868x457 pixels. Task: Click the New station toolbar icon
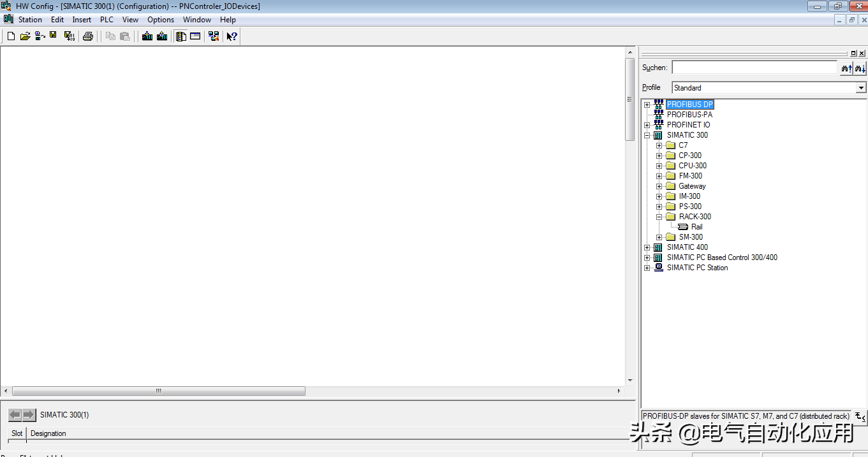pos(11,36)
